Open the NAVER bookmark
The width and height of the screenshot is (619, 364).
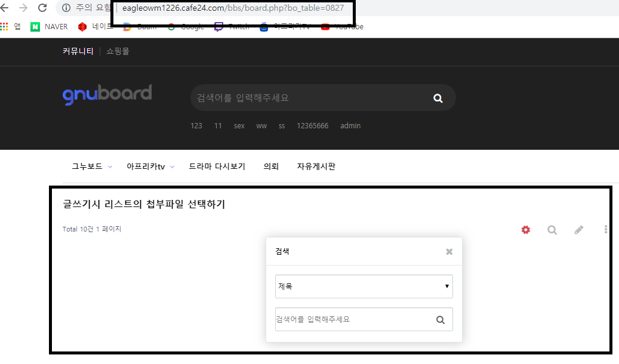[x=50, y=27]
